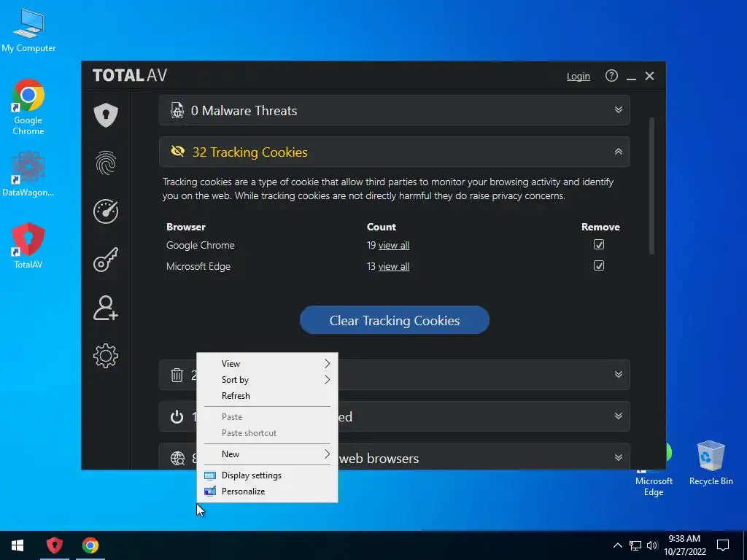Open the key password vault section
The width and height of the screenshot is (747, 560).
coord(106,260)
